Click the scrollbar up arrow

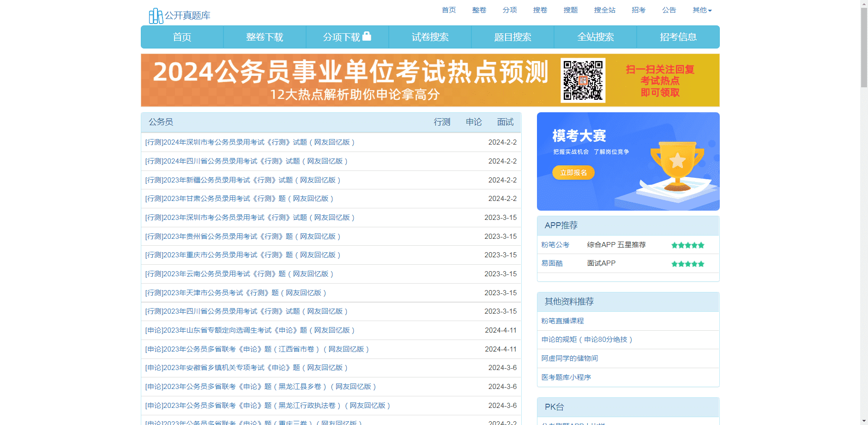tap(864, 3)
